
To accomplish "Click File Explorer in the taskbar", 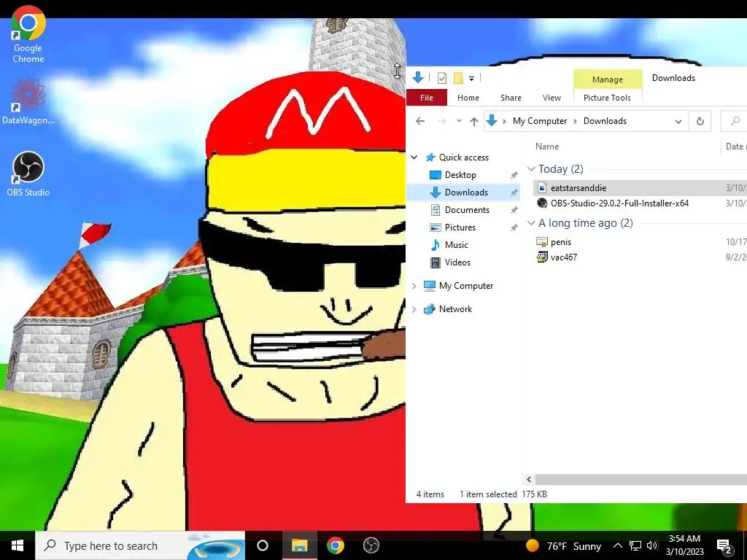I will click(299, 545).
